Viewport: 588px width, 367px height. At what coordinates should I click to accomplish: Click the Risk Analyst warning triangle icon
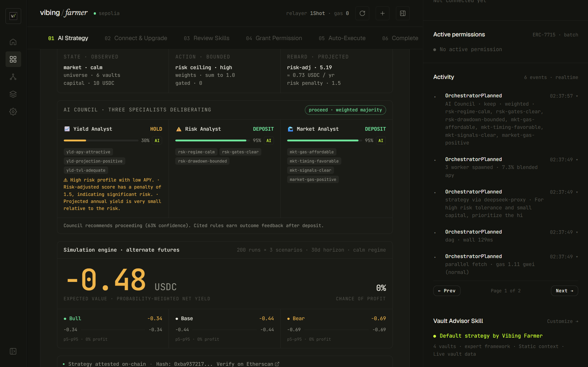(x=179, y=129)
